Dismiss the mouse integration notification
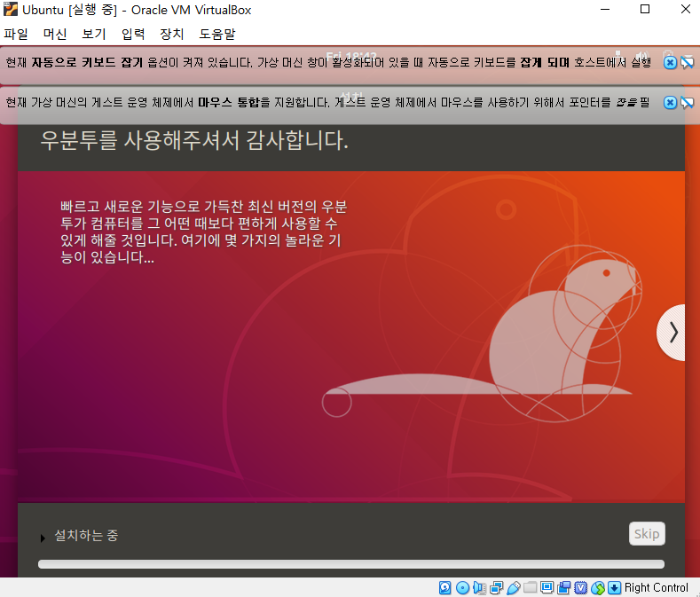 pyautogui.click(x=670, y=103)
